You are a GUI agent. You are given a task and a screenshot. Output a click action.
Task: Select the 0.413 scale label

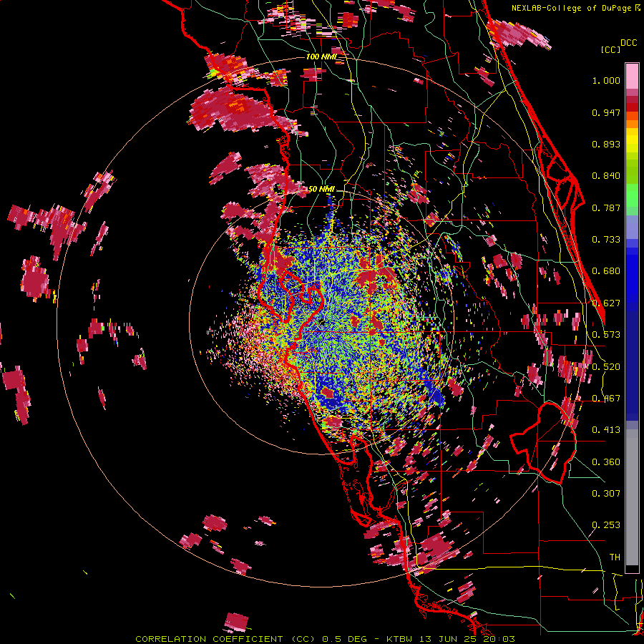click(x=606, y=430)
